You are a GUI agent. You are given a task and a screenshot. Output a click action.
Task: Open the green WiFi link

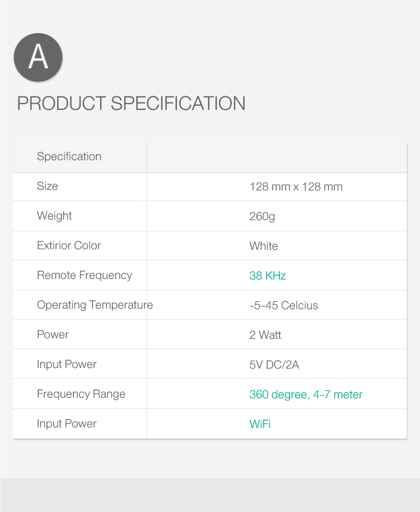tap(260, 424)
